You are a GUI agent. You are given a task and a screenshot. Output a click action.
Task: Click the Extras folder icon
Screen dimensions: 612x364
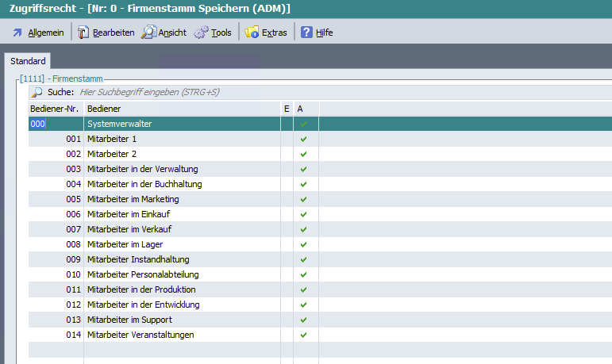click(252, 33)
